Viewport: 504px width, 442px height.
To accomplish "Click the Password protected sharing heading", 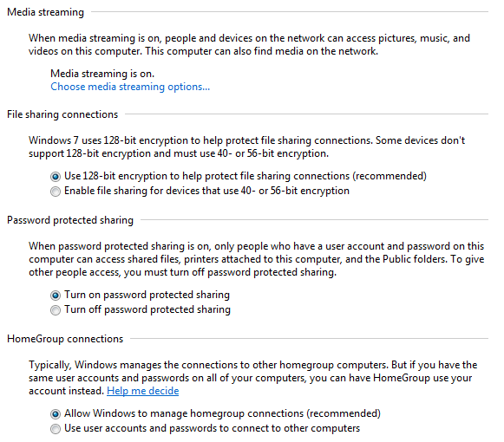I will click(70, 220).
